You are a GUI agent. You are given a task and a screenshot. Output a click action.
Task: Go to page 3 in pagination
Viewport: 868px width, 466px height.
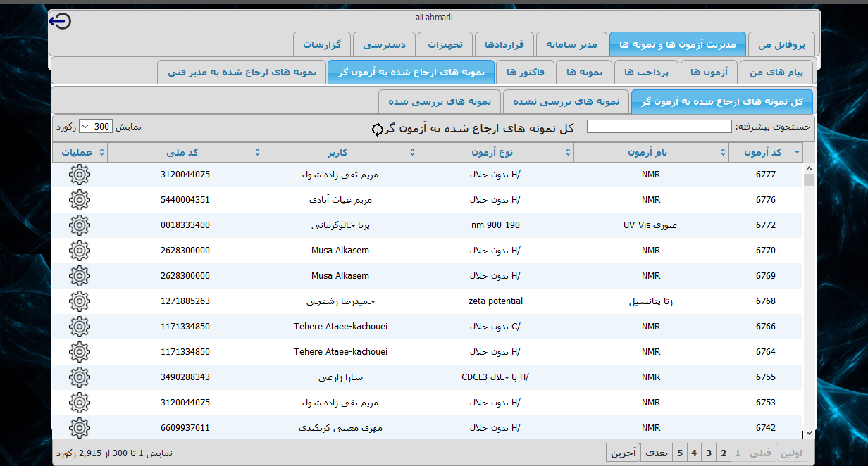click(709, 453)
